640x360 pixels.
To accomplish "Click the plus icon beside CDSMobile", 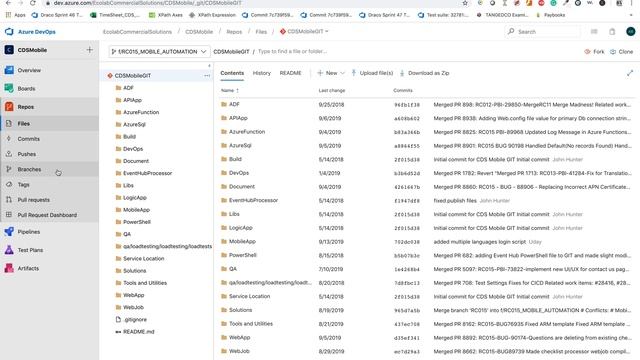I will pyautogui.click(x=89, y=50).
